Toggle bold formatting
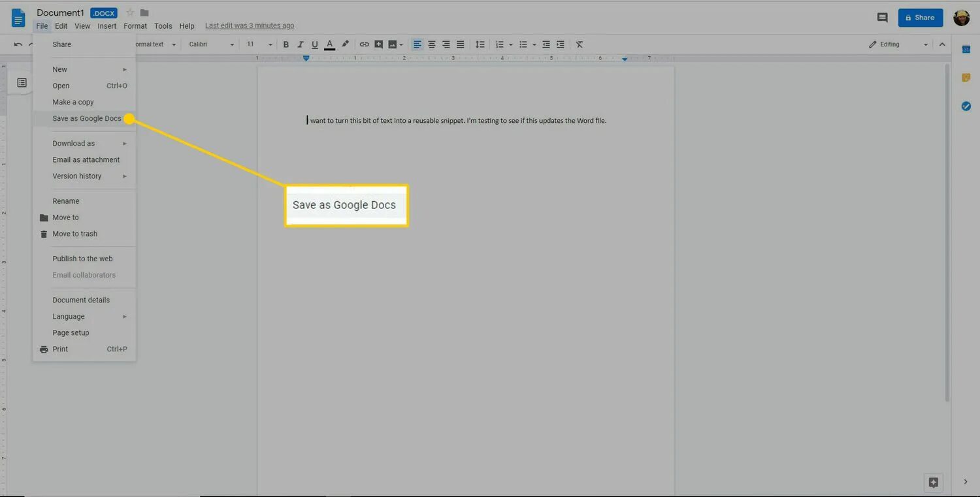The height and width of the screenshot is (497, 980). [286, 44]
